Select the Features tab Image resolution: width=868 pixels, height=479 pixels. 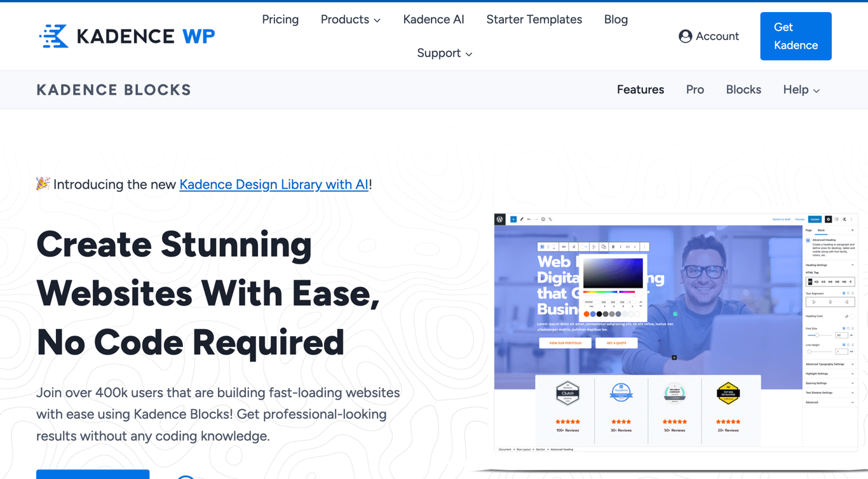(641, 90)
